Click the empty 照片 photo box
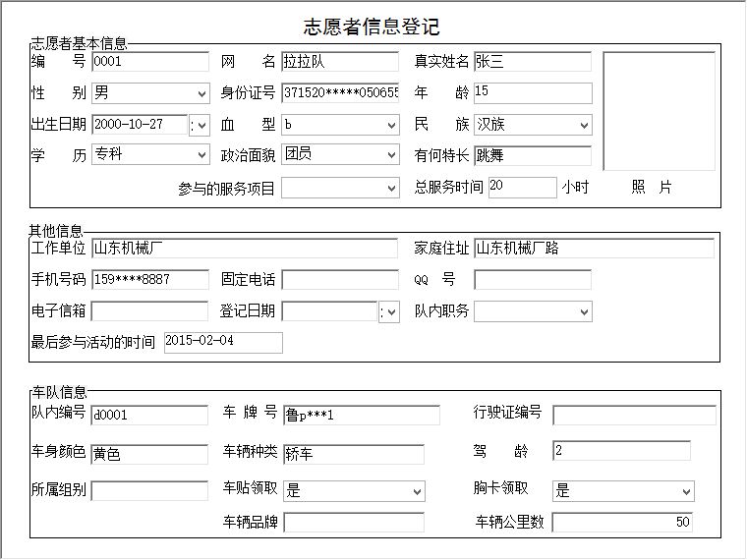This screenshot has height=560, width=747. [660, 111]
